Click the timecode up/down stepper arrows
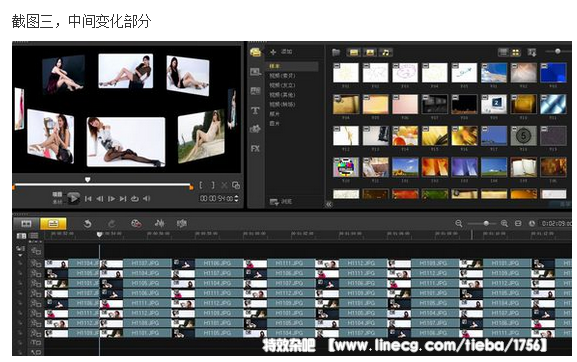Screen dimensions: 577x362 (236, 199)
